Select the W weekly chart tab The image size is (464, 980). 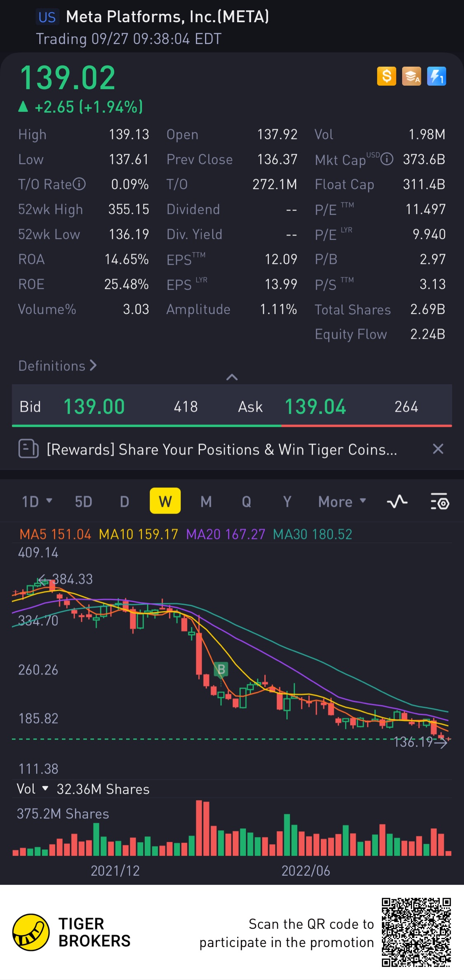tap(165, 501)
